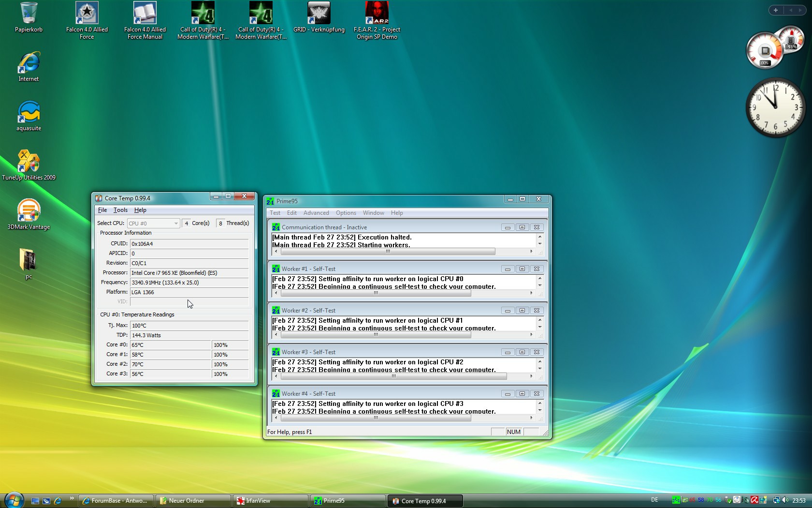Screen dimensions: 812x508
Task: Click the Prime95 title bar icon
Action: (x=270, y=201)
